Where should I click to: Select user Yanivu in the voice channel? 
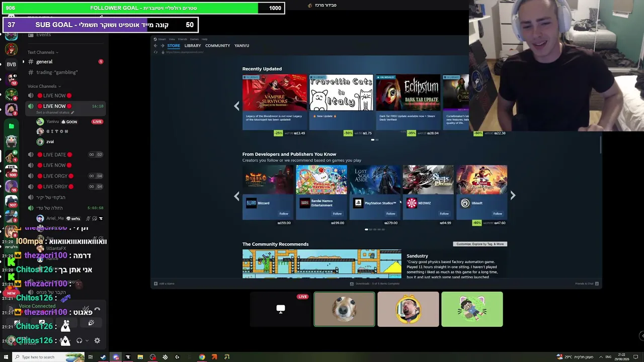point(52,122)
